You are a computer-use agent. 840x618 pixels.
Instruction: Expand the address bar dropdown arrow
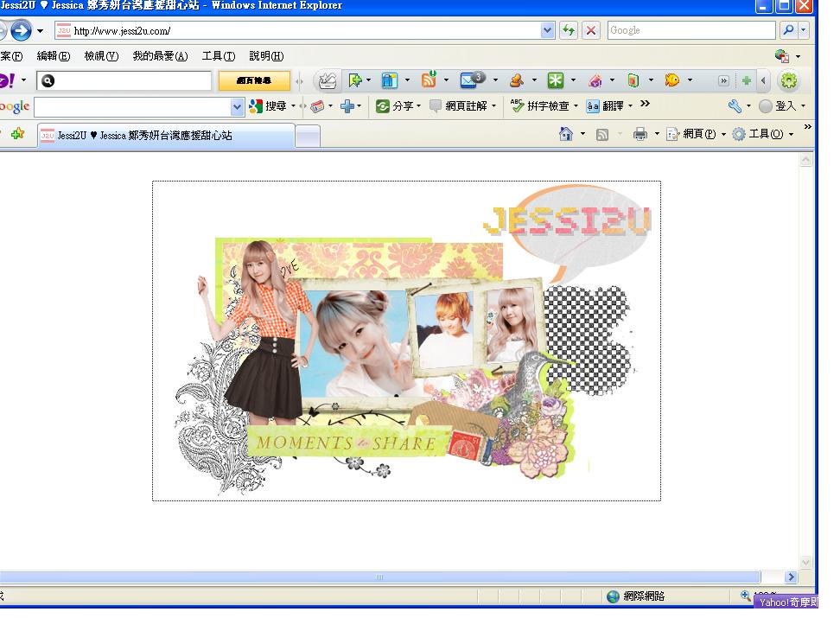click(547, 31)
